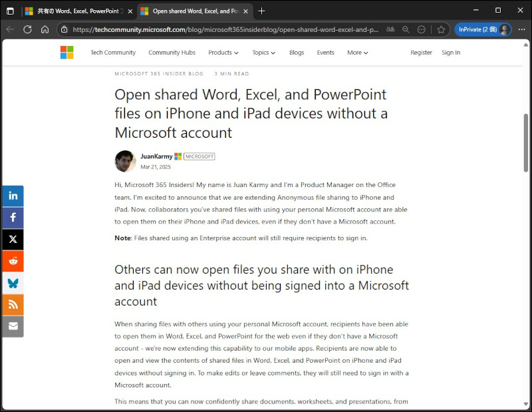Click the address bar URL field

pos(225,29)
